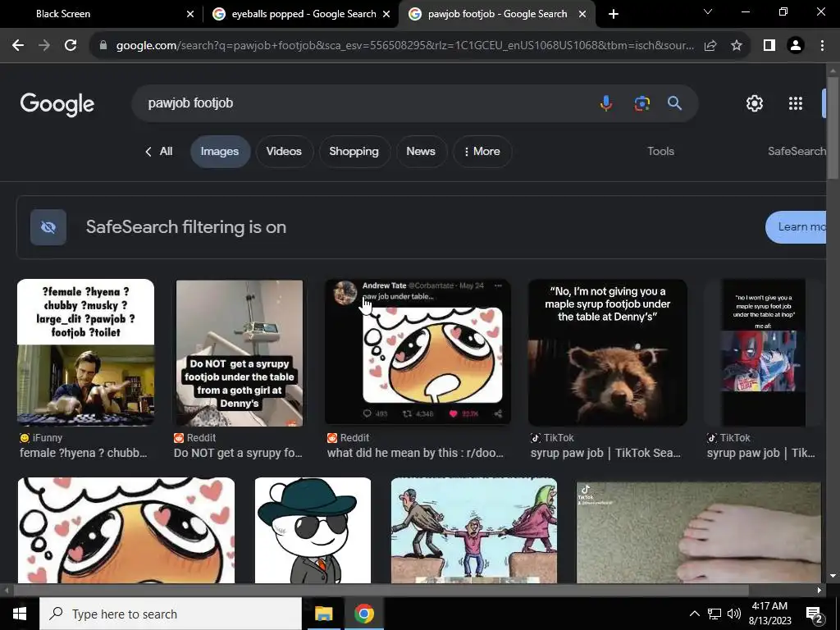The height and width of the screenshot is (630, 840).
Task: Select the Images filter
Action: pyautogui.click(x=220, y=152)
